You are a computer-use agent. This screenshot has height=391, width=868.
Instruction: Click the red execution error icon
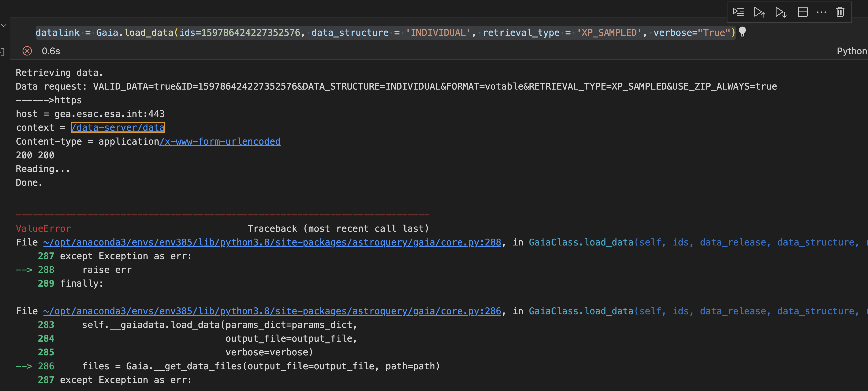tap(27, 51)
